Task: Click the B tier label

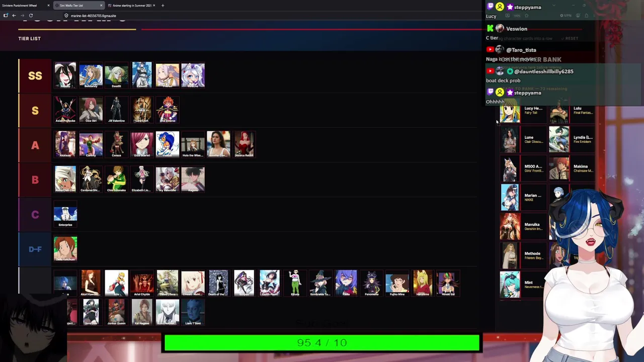Action: (x=35, y=180)
